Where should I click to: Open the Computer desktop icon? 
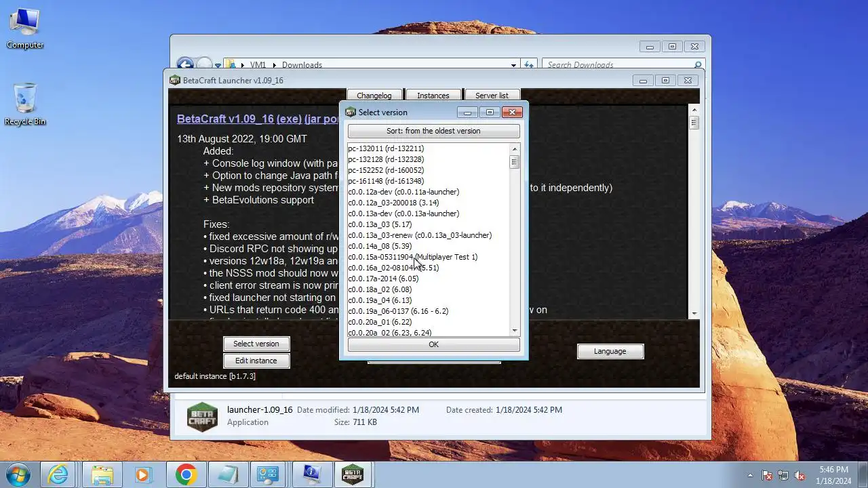click(25, 28)
